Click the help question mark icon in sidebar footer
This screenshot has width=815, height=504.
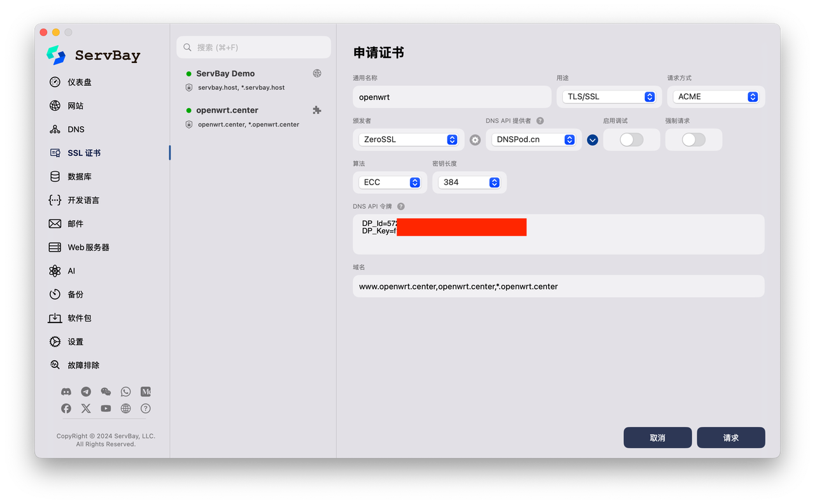pos(146,409)
